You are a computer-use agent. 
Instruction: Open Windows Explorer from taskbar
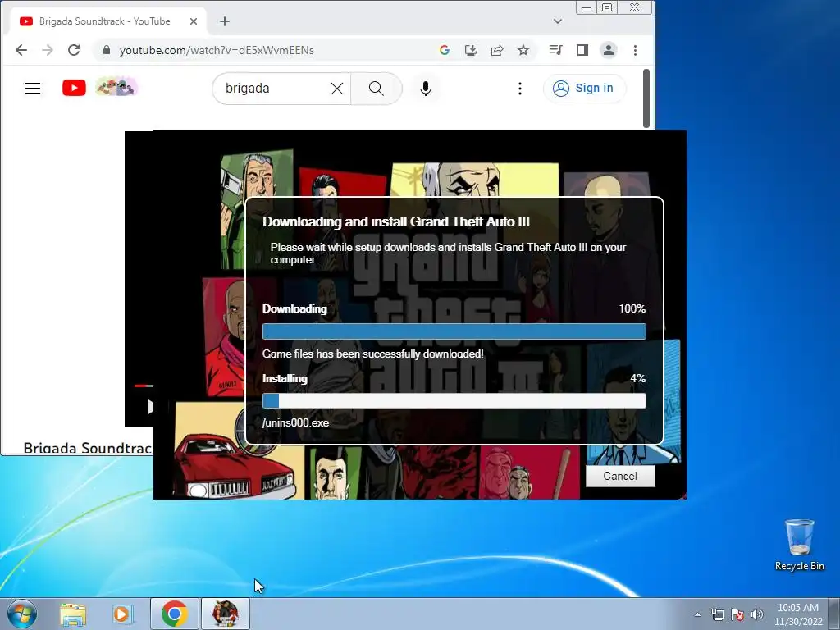73,614
